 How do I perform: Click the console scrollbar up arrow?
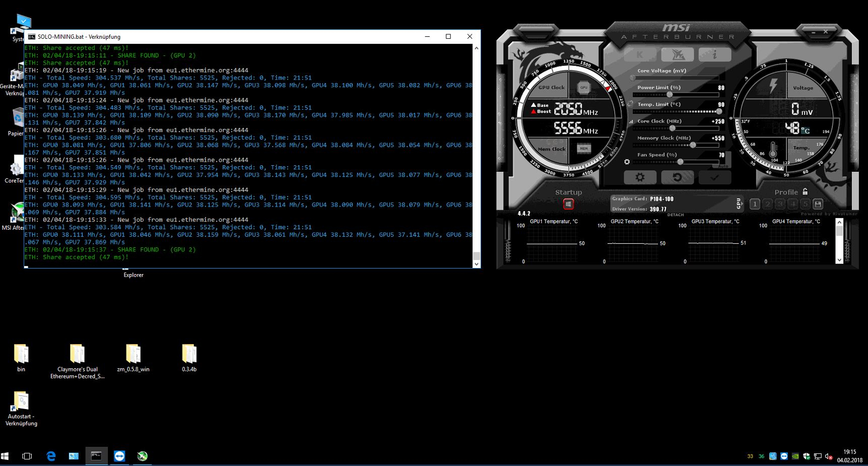coord(476,48)
